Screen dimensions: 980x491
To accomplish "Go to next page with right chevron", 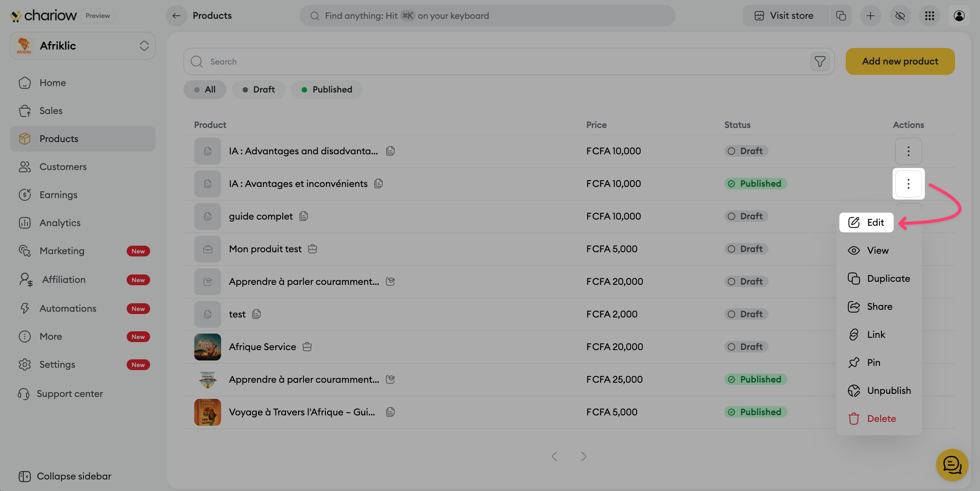I will click(x=583, y=456).
